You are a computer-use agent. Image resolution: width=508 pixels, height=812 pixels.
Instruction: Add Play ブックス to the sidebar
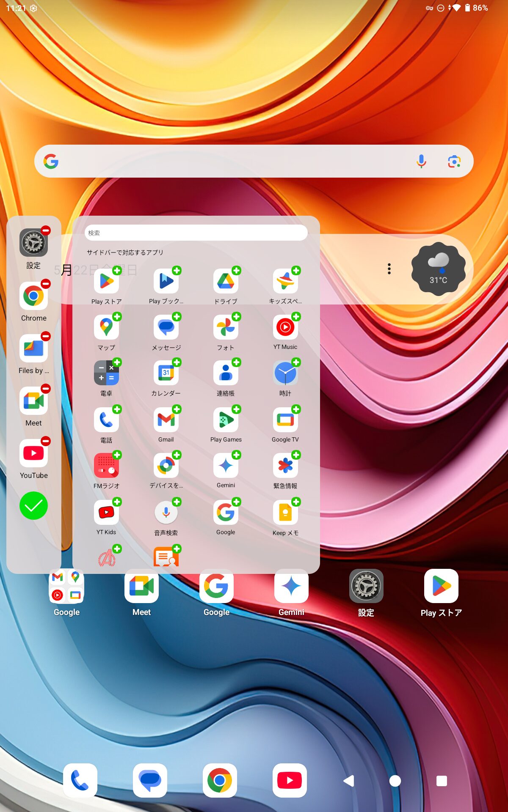[177, 271]
